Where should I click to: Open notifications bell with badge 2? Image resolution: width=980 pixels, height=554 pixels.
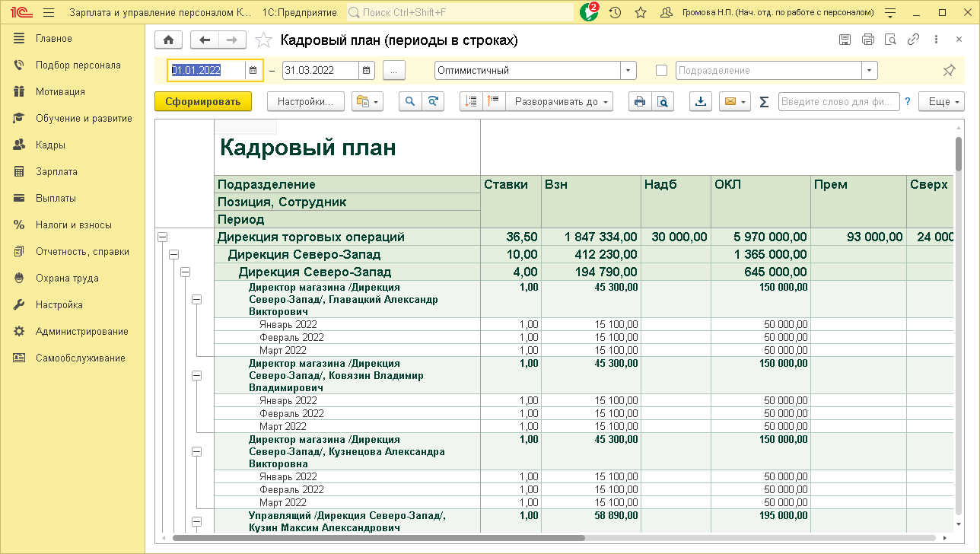(x=588, y=13)
